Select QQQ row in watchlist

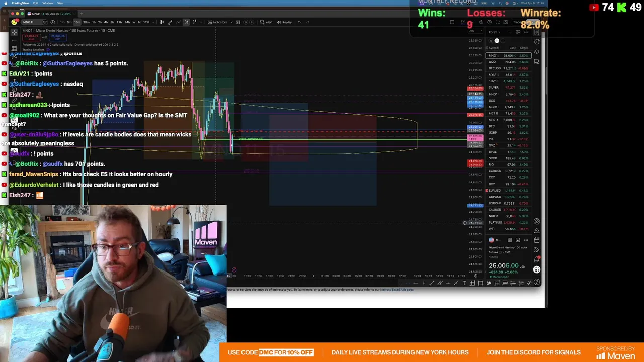(x=509, y=62)
